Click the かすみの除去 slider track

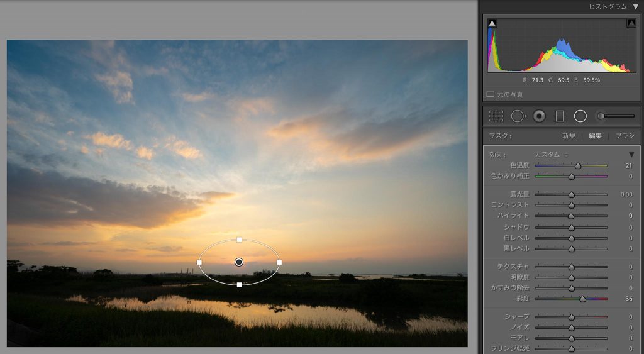tap(571, 288)
